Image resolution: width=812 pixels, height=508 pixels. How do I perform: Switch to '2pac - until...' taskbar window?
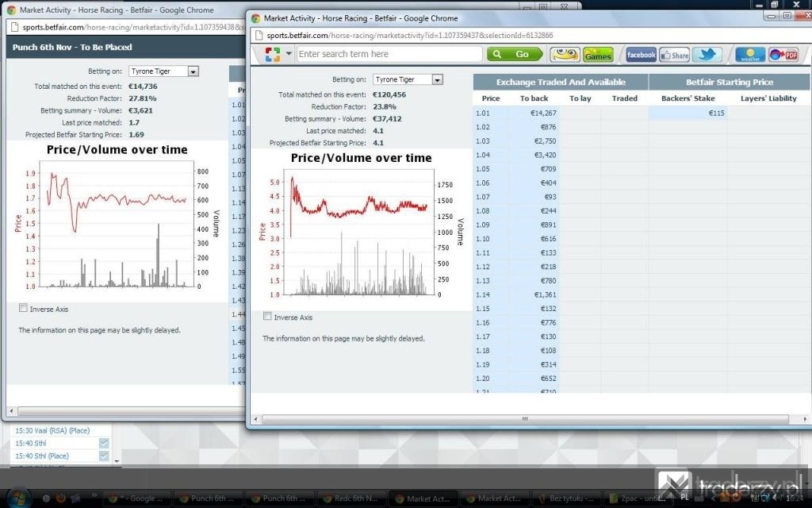click(x=637, y=498)
